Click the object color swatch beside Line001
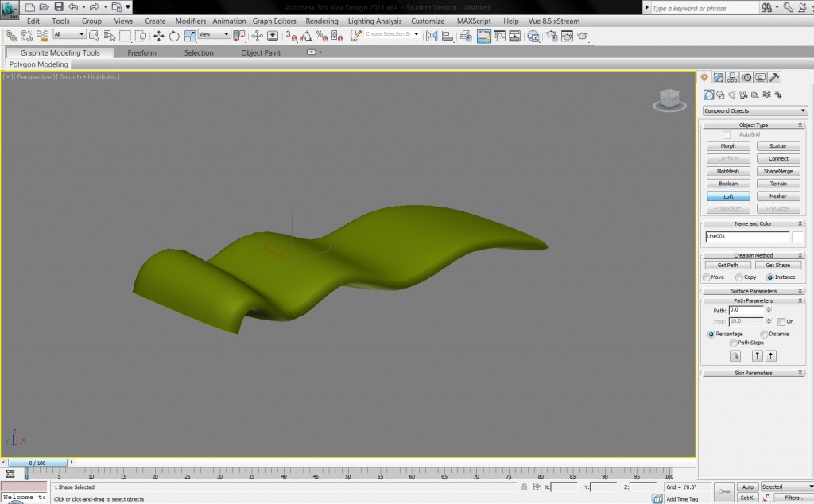The height and width of the screenshot is (504, 814). tap(798, 236)
